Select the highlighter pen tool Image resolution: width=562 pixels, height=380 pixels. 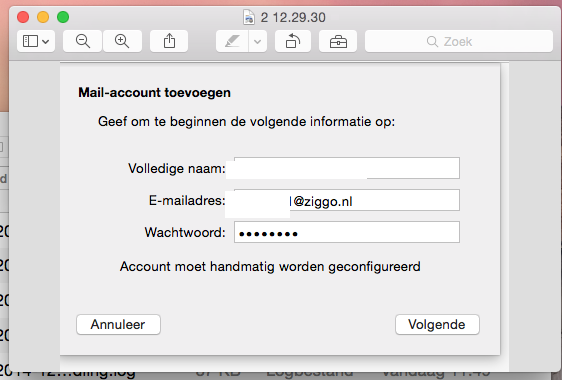point(232,41)
